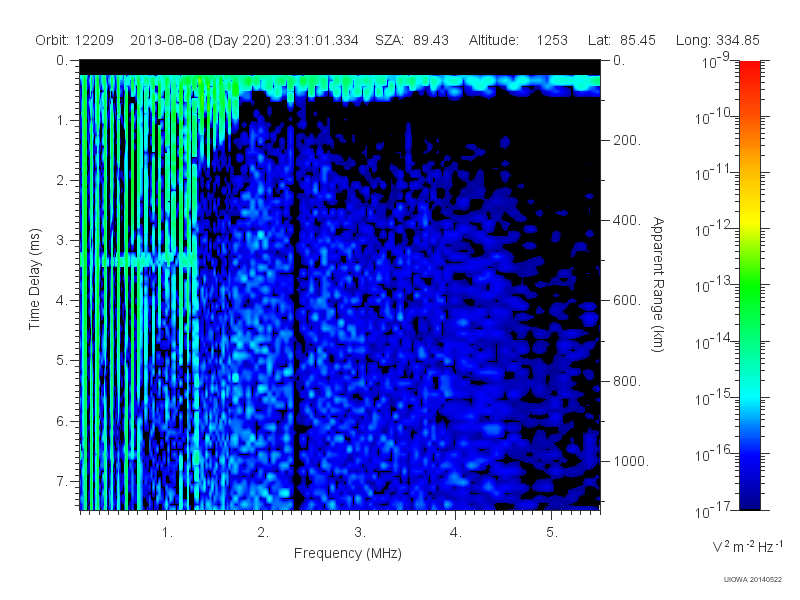Click the Frequency (MHz) axis label
The width and height of the screenshot is (800, 600).
coord(348,553)
